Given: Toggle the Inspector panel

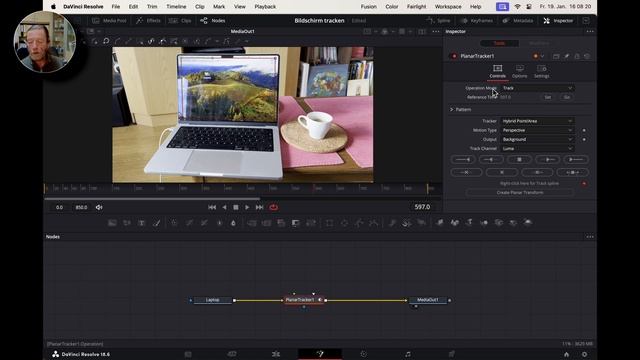Looking at the screenshot, I should tap(558, 20).
